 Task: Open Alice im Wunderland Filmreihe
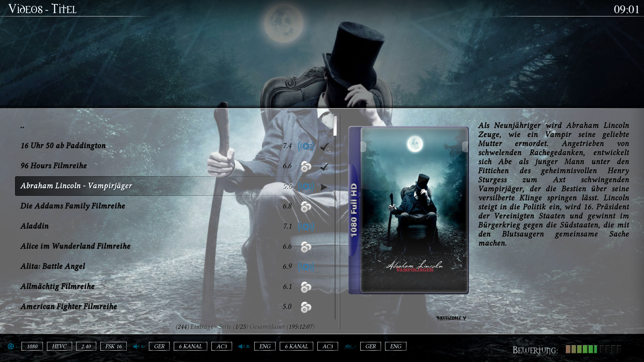tap(175, 246)
